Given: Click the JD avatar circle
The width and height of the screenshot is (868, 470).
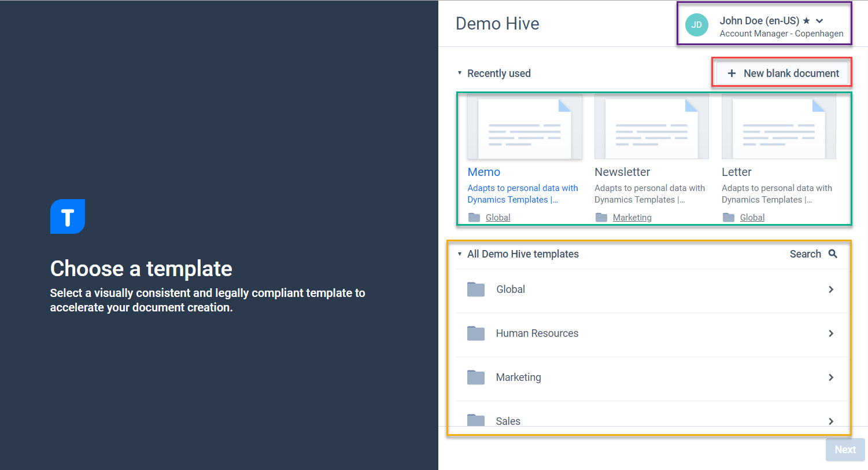Looking at the screenshot, I should point(697,25).
